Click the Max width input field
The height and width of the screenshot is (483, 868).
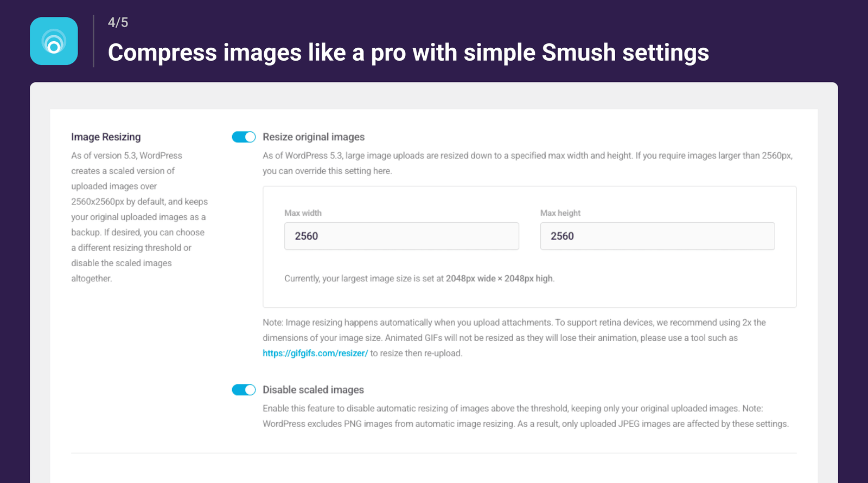401,236
